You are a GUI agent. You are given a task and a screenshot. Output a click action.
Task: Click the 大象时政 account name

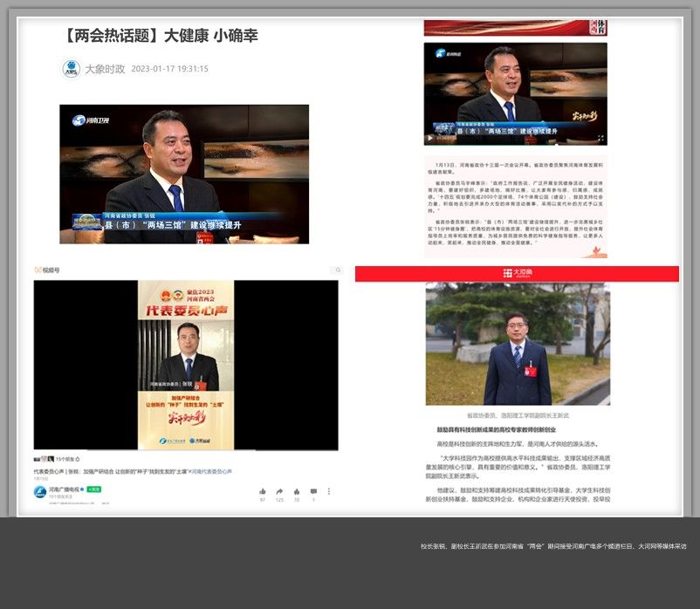coord(105,69)
